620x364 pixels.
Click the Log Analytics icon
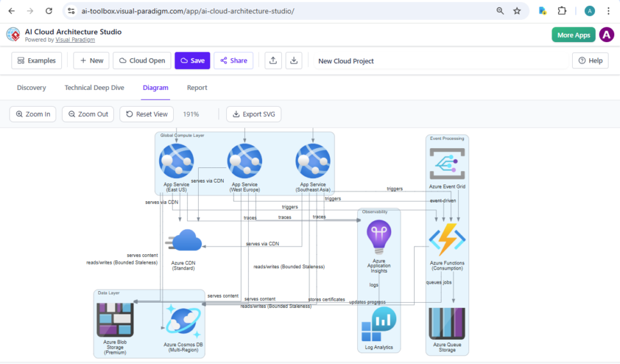pyautogui.click(x=379, y=324)
